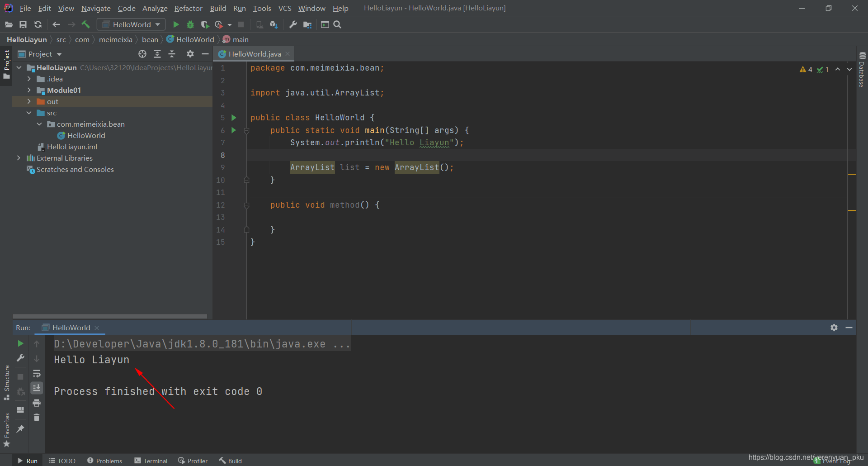
Task: Open the Problems tool window
Action: pos(105,461)
